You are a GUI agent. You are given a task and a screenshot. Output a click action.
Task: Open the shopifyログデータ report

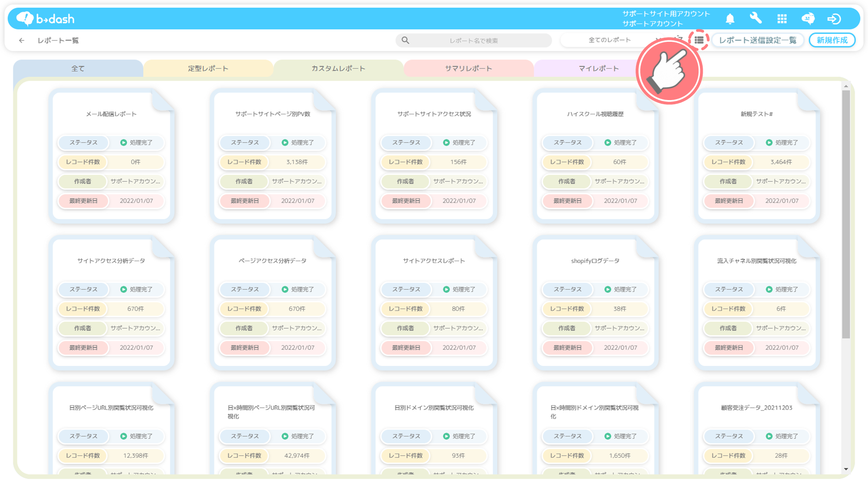tap(596, 303)
